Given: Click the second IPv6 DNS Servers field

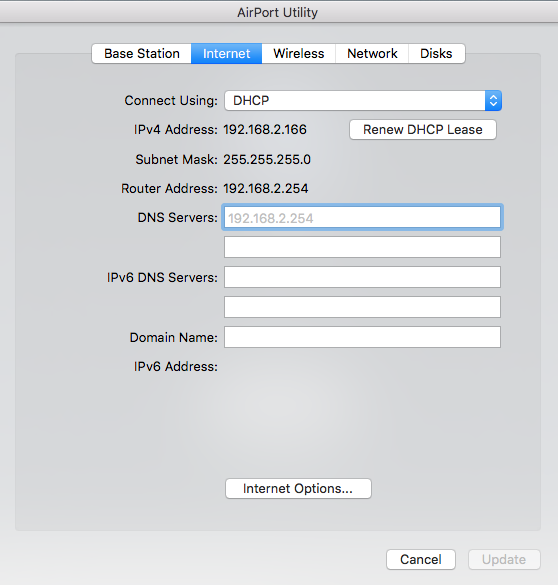Looking at the screenshot, I should point(362,307).
